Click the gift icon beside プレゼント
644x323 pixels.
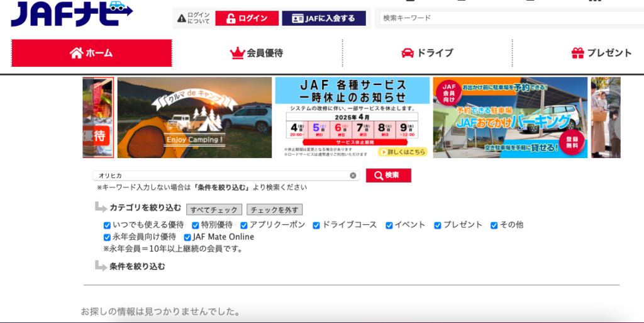coord(577,53)
